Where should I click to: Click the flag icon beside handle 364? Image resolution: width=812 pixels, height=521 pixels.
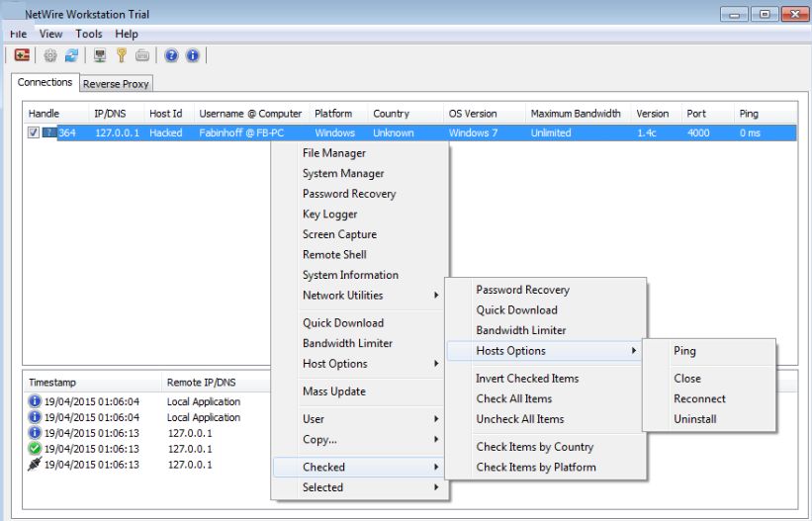49,132
